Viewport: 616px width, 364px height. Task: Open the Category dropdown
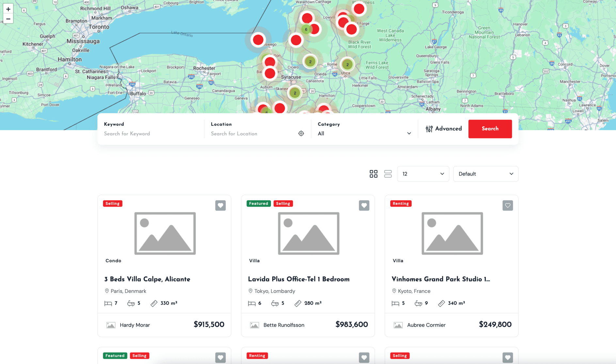pos(364,133)
